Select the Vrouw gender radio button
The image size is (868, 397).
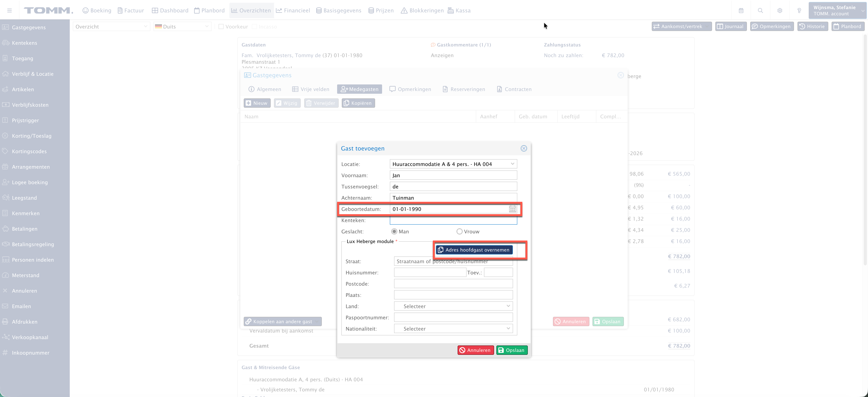(459, 232)
